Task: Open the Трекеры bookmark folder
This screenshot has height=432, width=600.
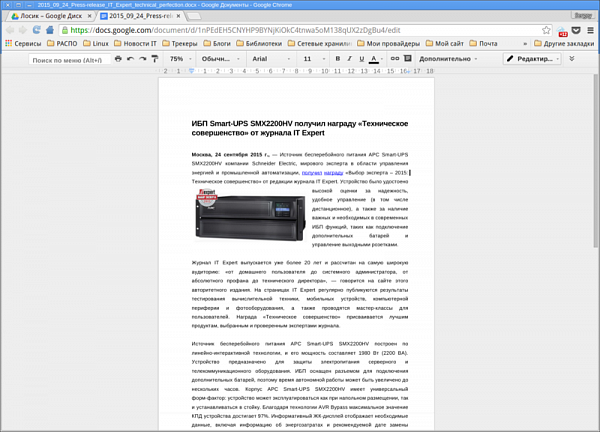Action: tap(180, 44)
